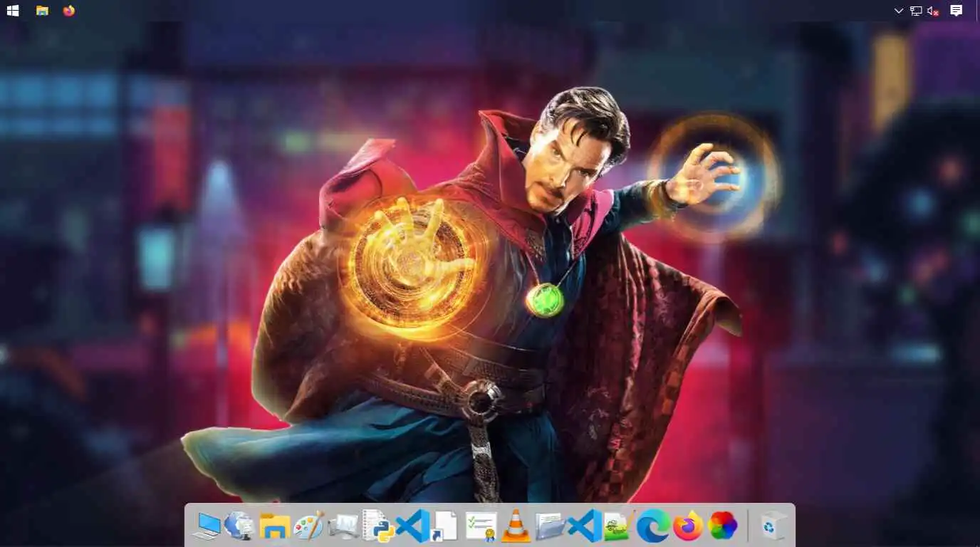Screen dimensions: 980x547
Task: Open the gray open-folder icon in dock
Action: pos(550,526)
